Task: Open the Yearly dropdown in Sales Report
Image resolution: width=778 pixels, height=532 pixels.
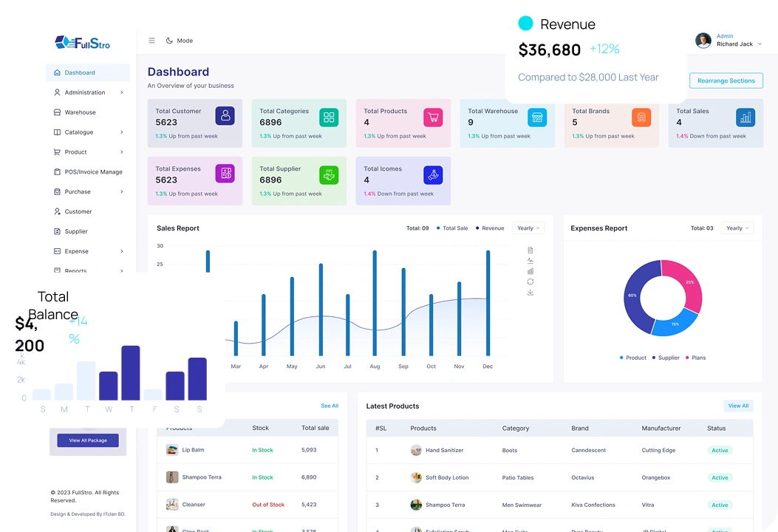Action: 528,228
